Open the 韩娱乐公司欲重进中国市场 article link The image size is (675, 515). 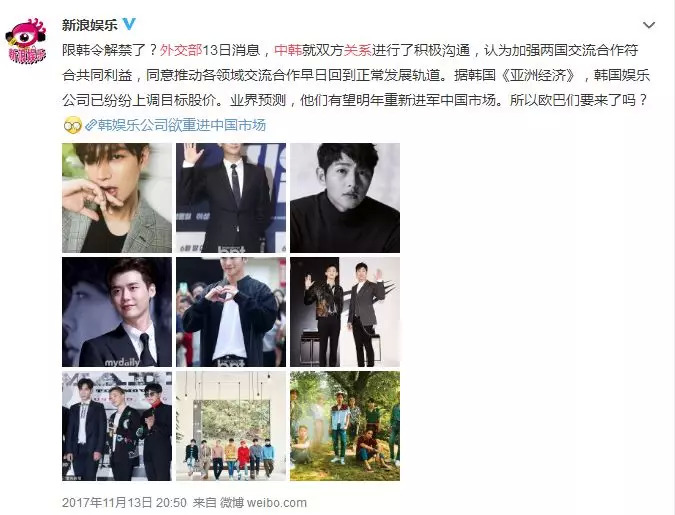(x=181, y=125)
